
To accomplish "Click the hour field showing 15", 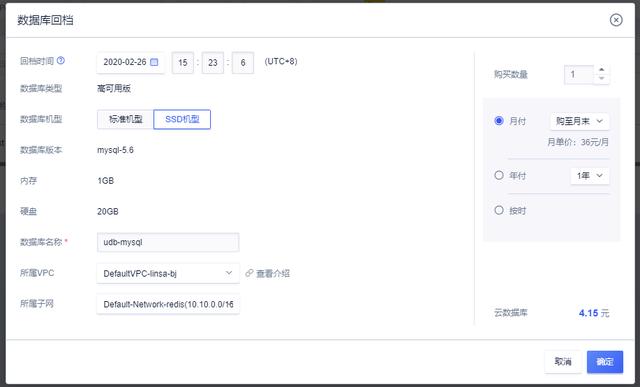I will click(x=182, y=62).
